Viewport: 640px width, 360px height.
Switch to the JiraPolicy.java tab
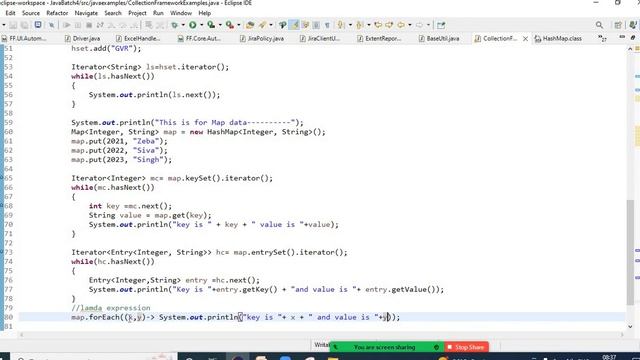pos(262,38)
